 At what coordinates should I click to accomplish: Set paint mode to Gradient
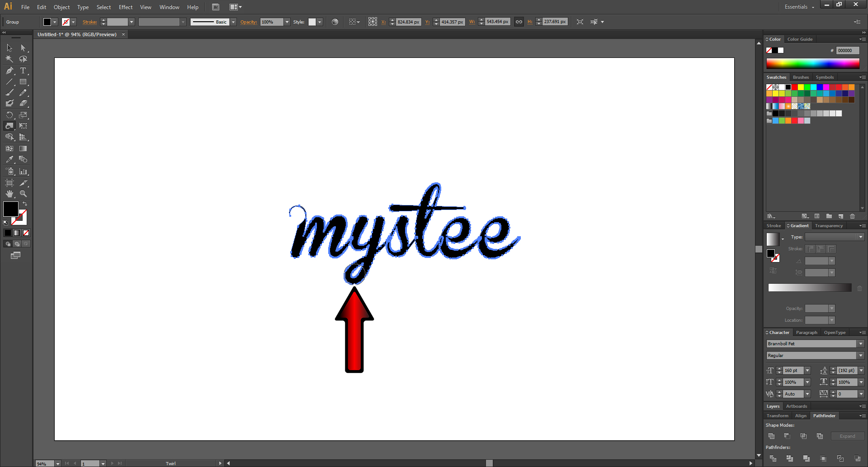click(x=17, y=233)
